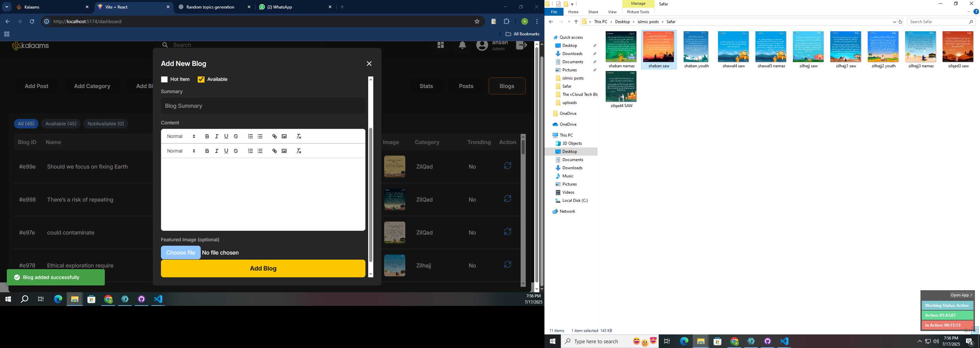980x348 pixels.
Task: Open the Posts section button
Action: click(466, 86)
